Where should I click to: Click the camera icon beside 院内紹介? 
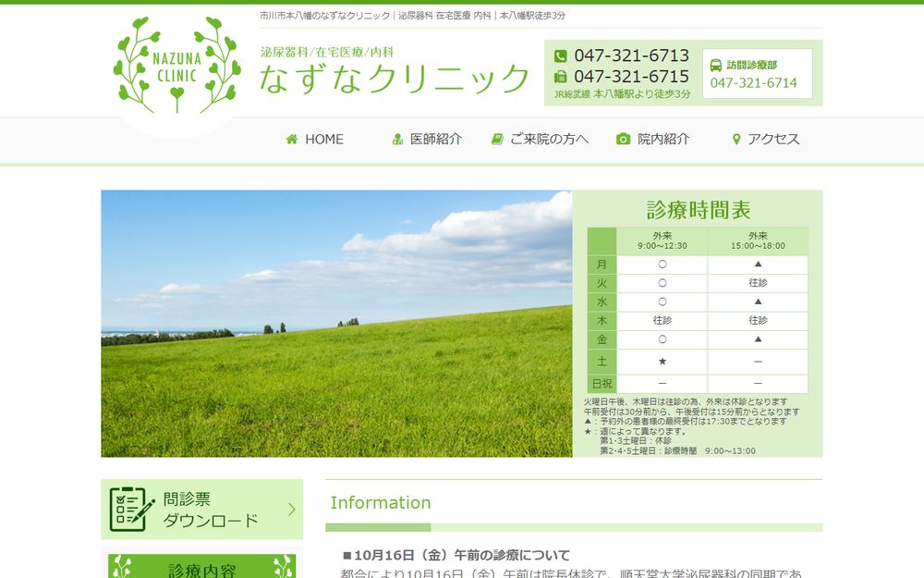(x=623, y=140)
